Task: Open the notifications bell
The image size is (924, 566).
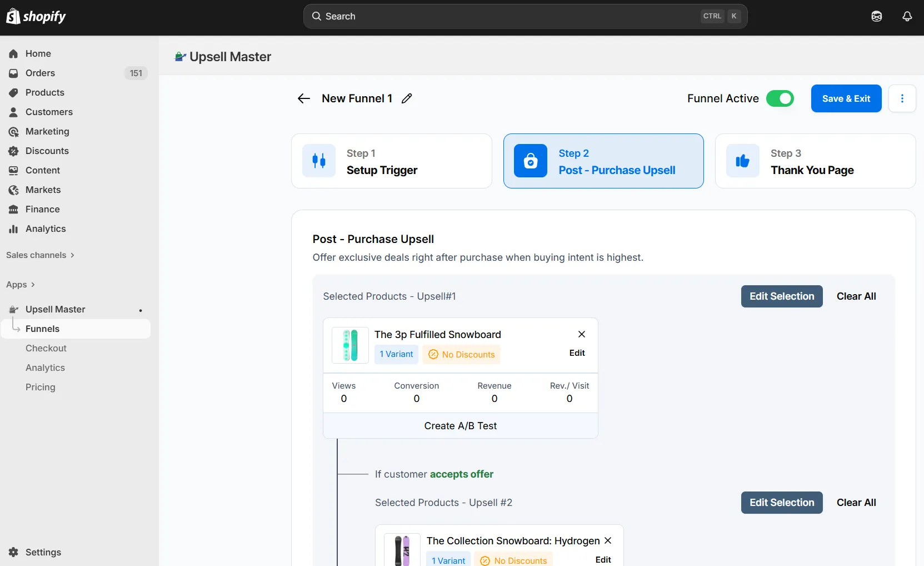Action: pos(907,16)
